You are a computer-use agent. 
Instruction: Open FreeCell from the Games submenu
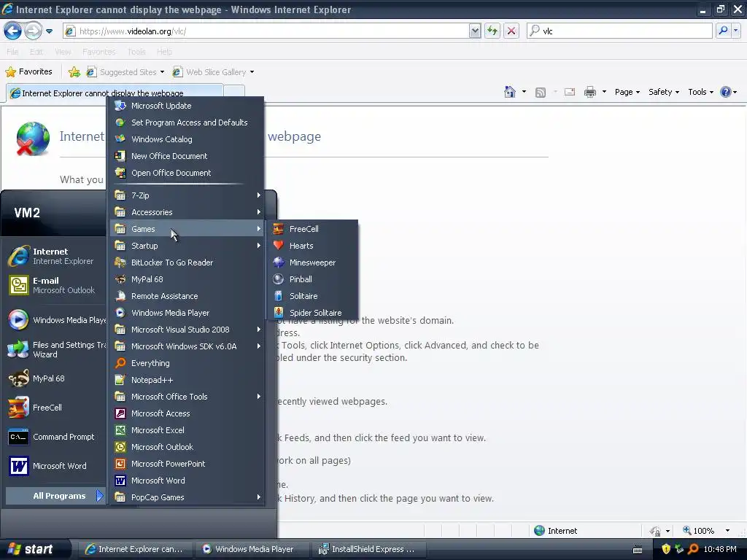click(312, 229)
